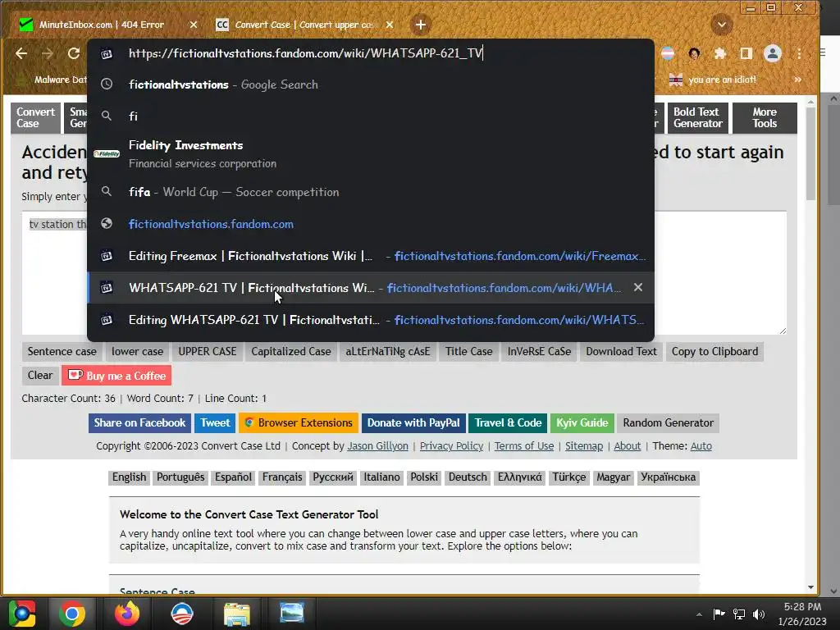The width and height of the screenshot is (840, 630).
Task: Open the Kyiv Guide link
Action: [582, 422]
